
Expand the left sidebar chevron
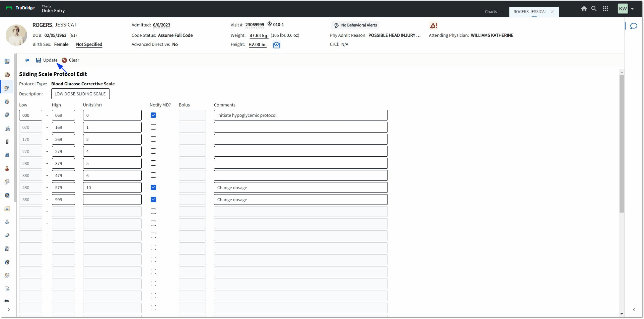8,310
